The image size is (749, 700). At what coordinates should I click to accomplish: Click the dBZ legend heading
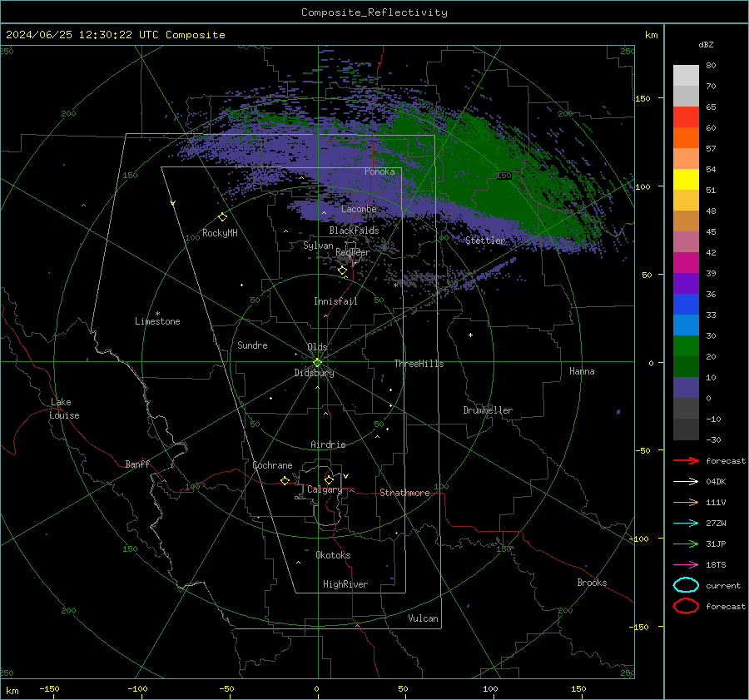tap(706, 44)
